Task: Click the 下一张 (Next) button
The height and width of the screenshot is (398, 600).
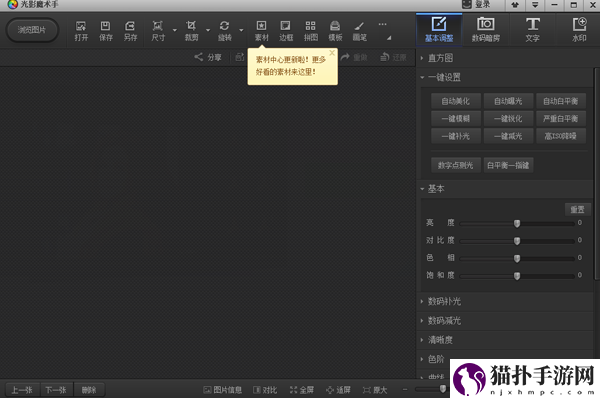Action: pos(56,390)
